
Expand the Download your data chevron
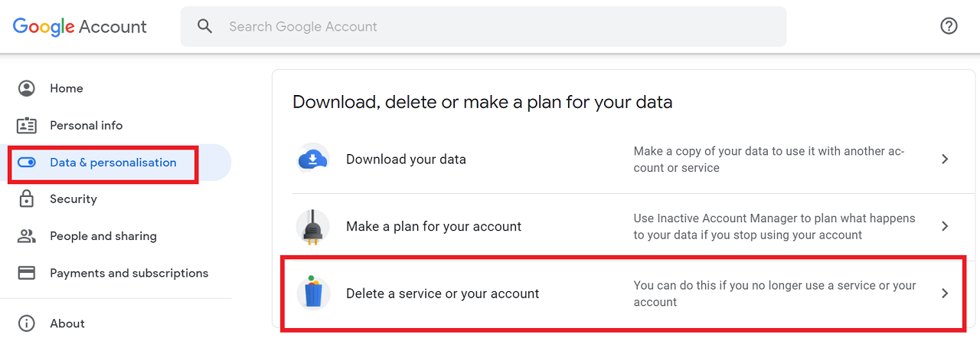point(945,159)
